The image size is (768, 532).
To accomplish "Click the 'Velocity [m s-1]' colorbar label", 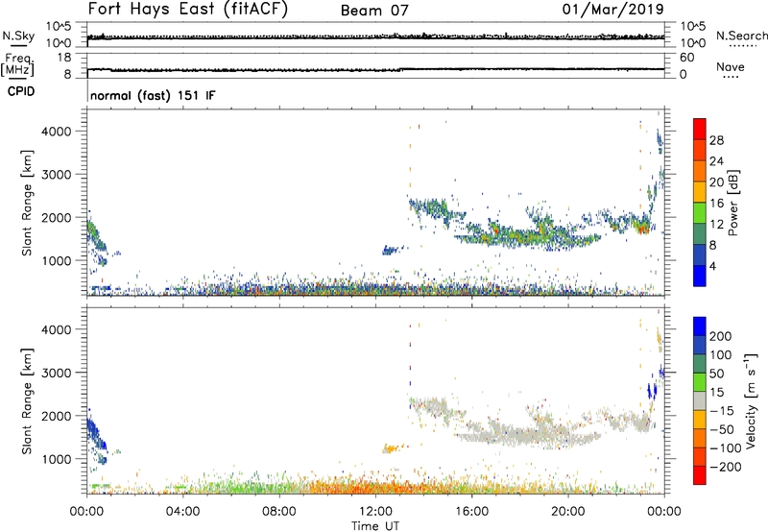I will pyautogui.click(x=751, y=401).
